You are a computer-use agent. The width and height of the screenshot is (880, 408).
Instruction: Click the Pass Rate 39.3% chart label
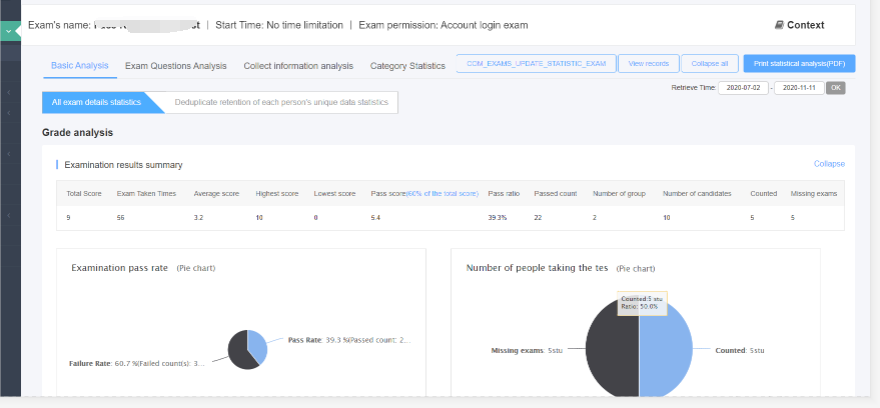click(x=349, y=340)
